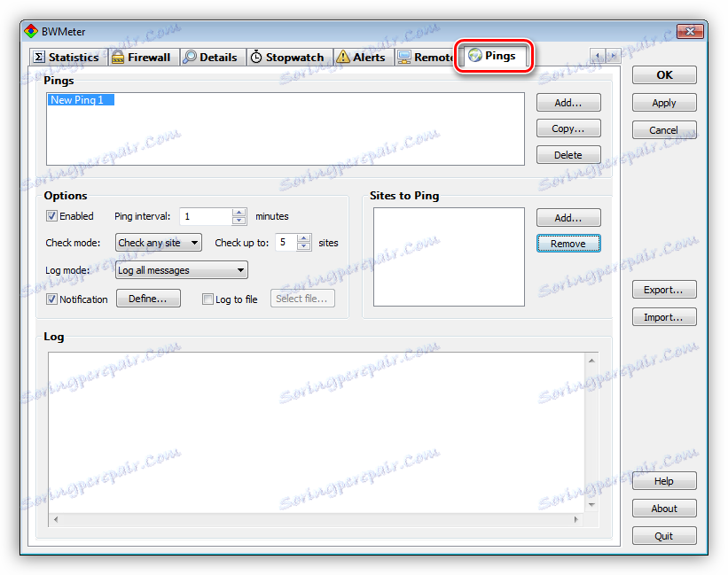This screenshot has height=575, width=728.
Task: Click the Sites to Ping list box
Action: tap(449, 257)
